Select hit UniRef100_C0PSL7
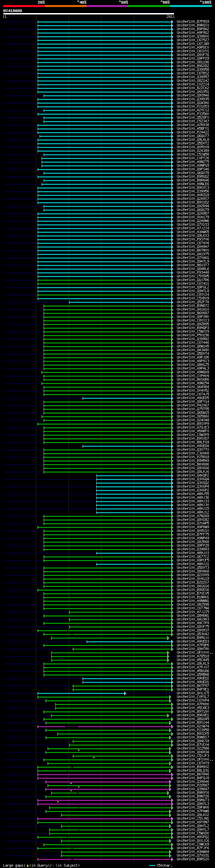215x868 pixels. click(x=193, y=697)
